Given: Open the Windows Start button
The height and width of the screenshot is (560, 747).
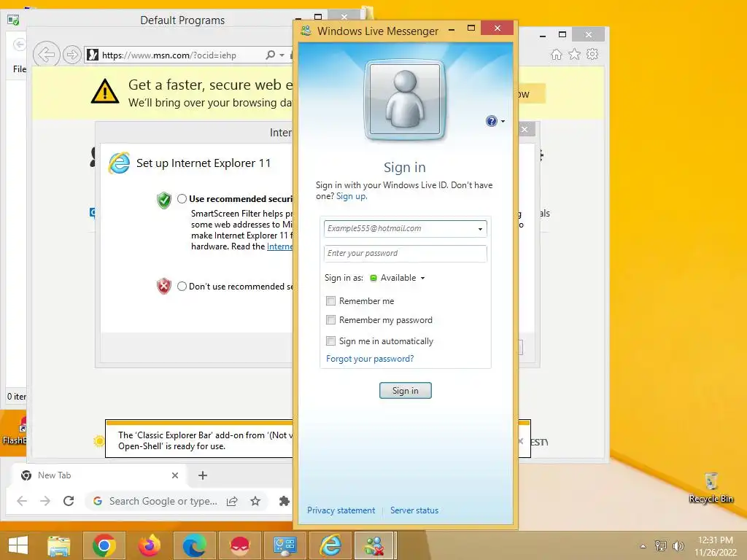Looking at the screenshot, I should pos(18,545).
